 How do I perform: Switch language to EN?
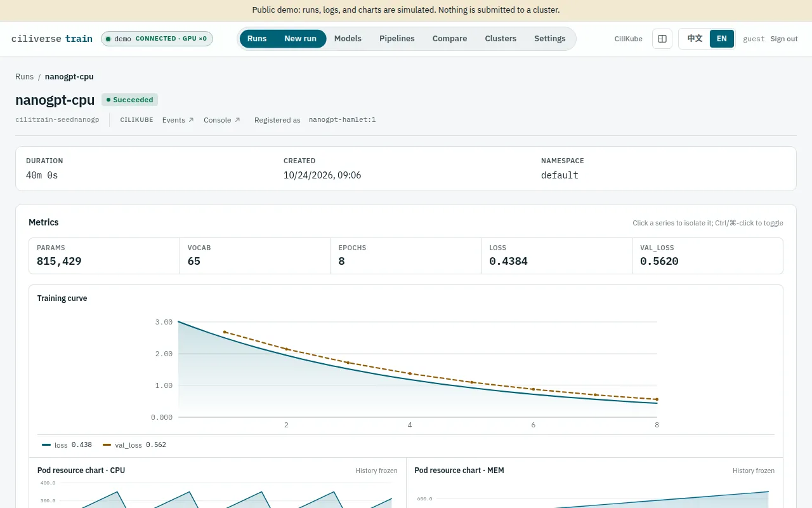tap(721, 39)
